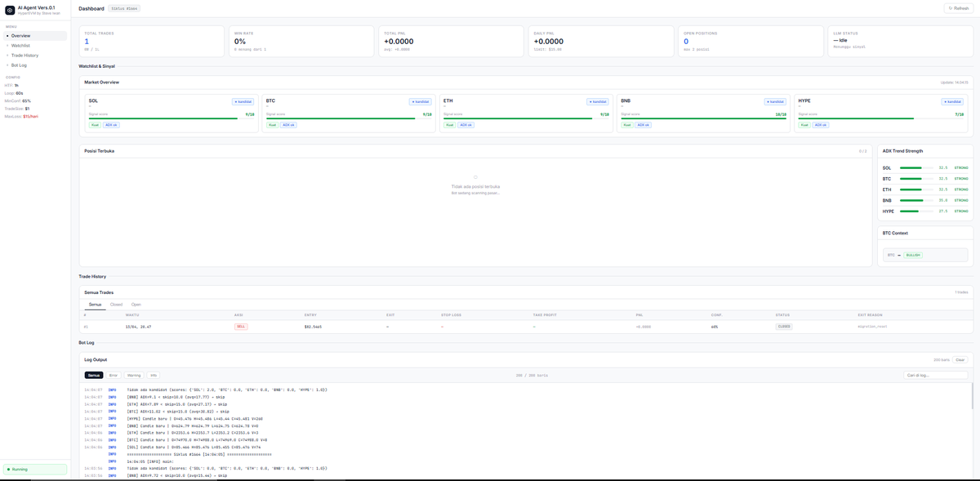
Task: Click the WAKTU column header
Action: point(132,314)
